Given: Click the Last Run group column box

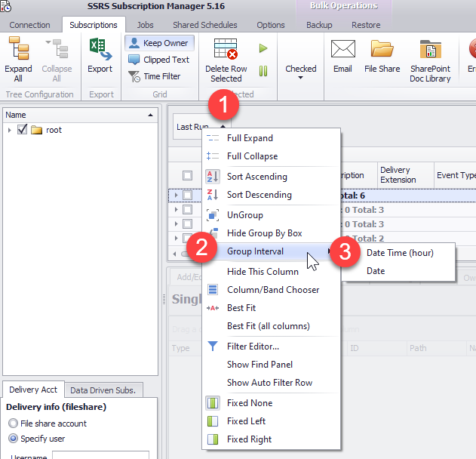Looking at the screenshot, I should pyautogui.click(x=192, y=127).
